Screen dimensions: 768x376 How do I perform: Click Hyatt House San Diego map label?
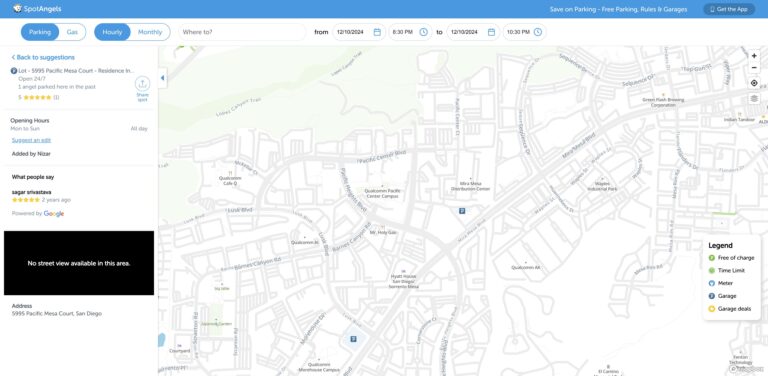point(404,282)
